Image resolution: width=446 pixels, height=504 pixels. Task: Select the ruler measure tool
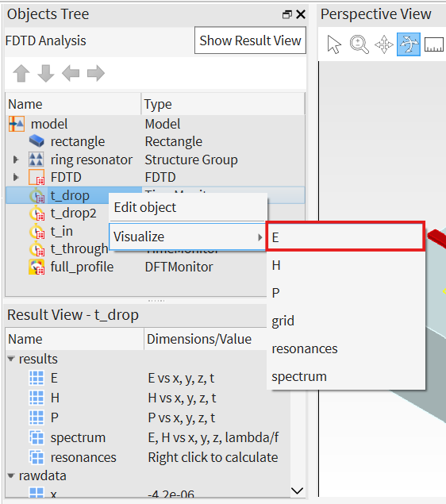click(x=434, y=44)
